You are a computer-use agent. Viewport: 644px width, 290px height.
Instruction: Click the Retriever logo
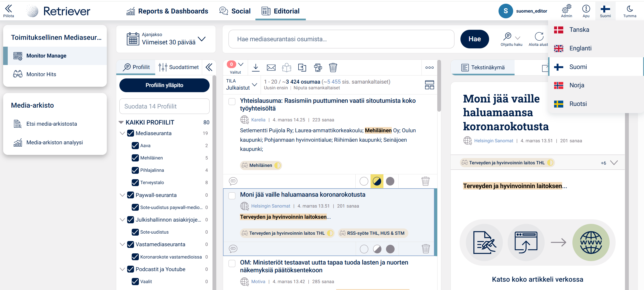click(x=58, y=11)
